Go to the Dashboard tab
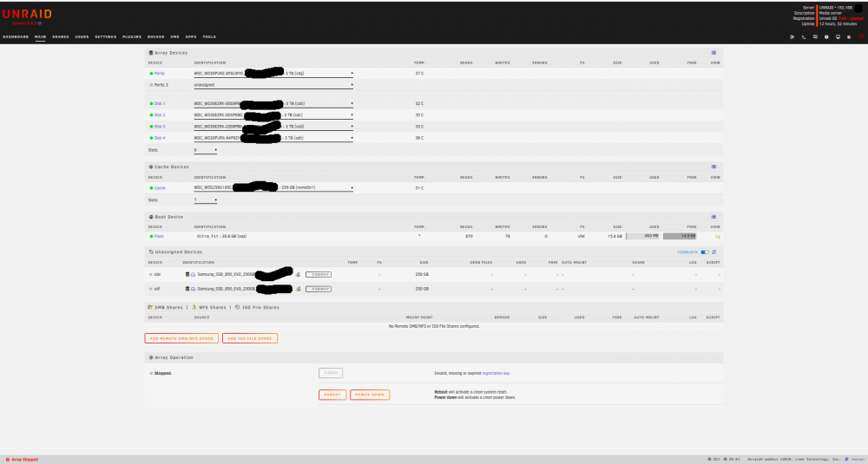Screen dimensions: 868x464 (16, 37)
